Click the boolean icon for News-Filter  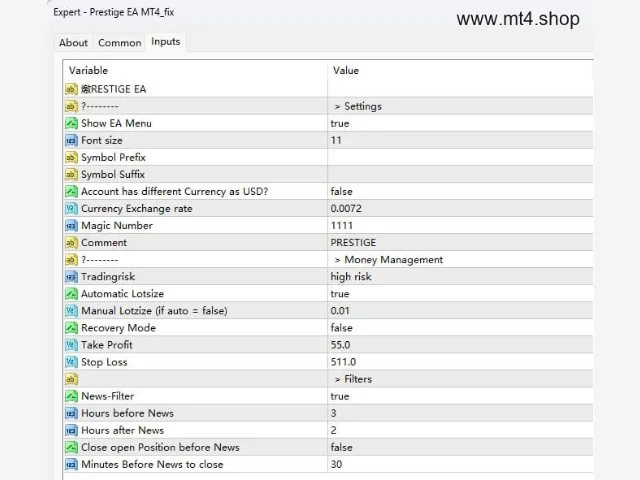point(71,396)
